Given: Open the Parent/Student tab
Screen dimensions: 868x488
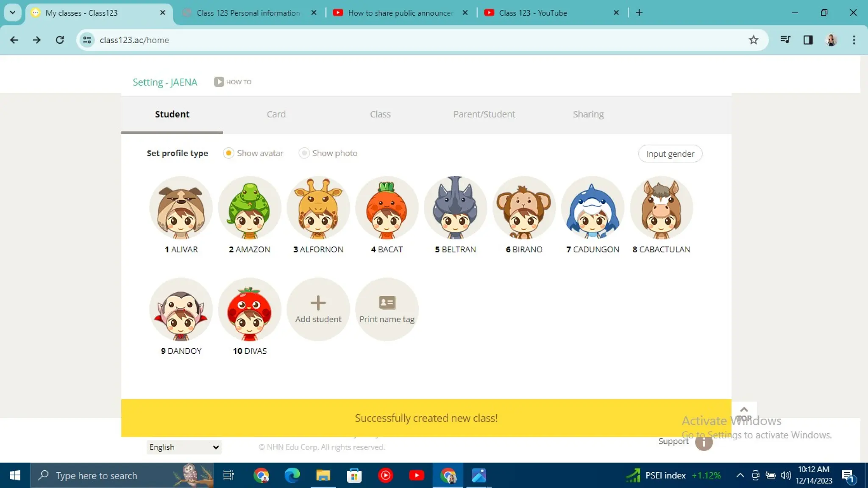Looking at the screenshot, I should (x=484, y=114).
